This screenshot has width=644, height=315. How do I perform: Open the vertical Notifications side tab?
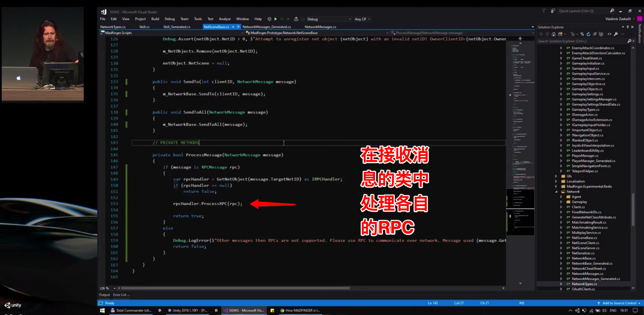(x=640, y=34)
